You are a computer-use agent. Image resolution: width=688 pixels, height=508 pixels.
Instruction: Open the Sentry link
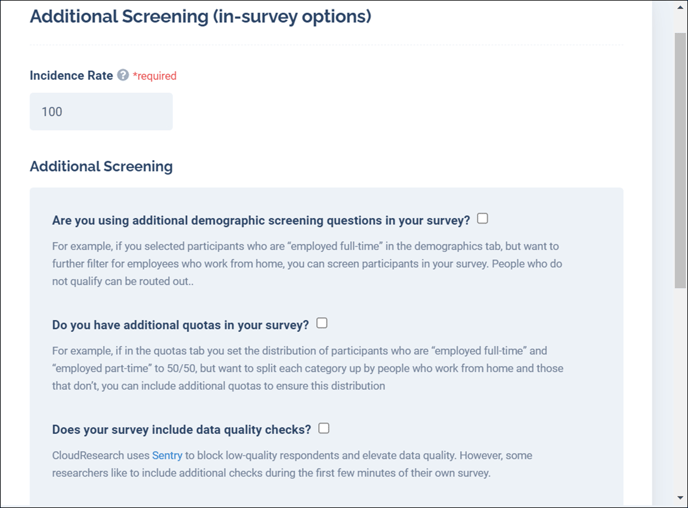(167, 455)
